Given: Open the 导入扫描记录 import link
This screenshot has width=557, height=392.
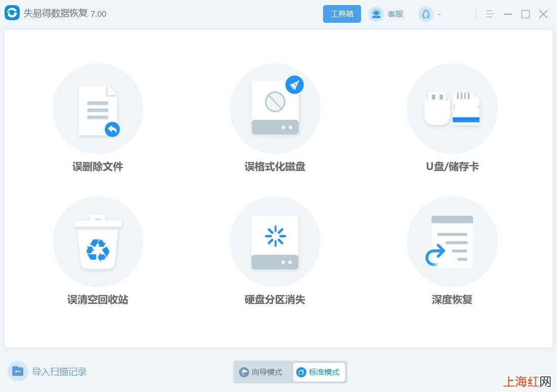Looking at the screenshot, I should [59, 371].
